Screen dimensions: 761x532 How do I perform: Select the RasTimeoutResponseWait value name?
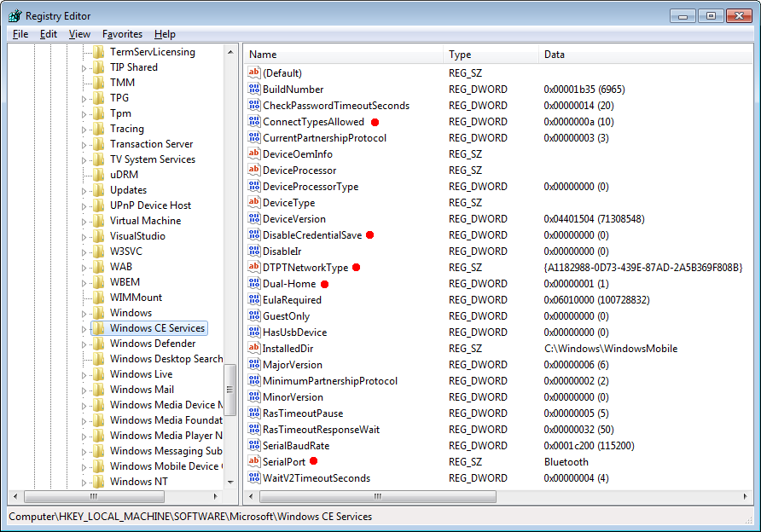[321, 429]
